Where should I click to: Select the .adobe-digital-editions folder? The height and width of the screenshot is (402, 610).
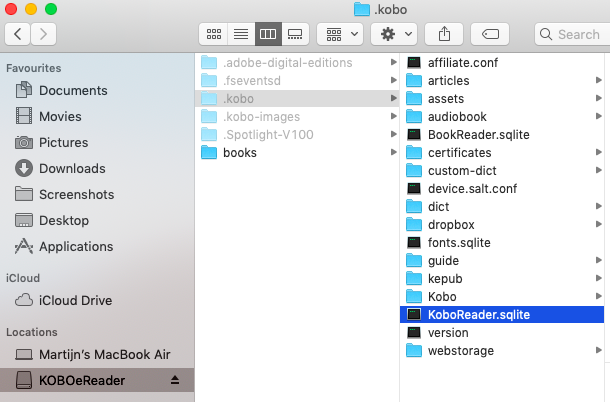coord(296,62)
